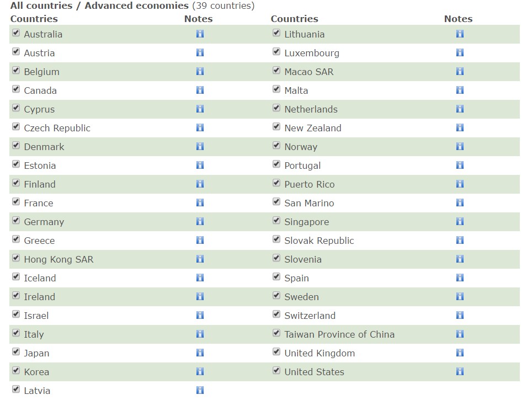Toggle the Hong Kong SAR checkbox

(16, 258)
